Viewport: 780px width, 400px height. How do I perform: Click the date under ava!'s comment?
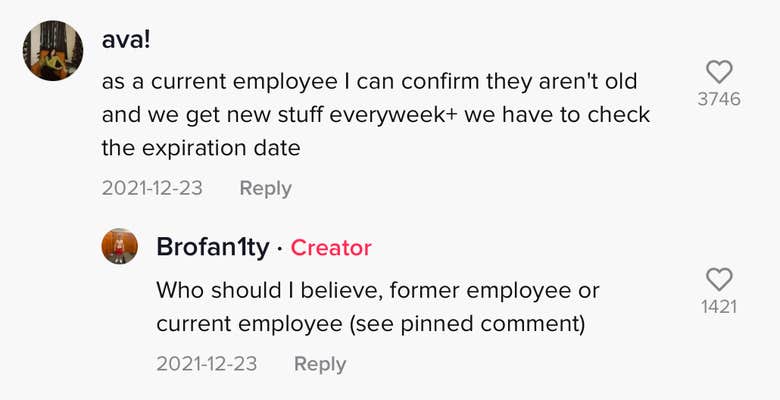(152, 188)
